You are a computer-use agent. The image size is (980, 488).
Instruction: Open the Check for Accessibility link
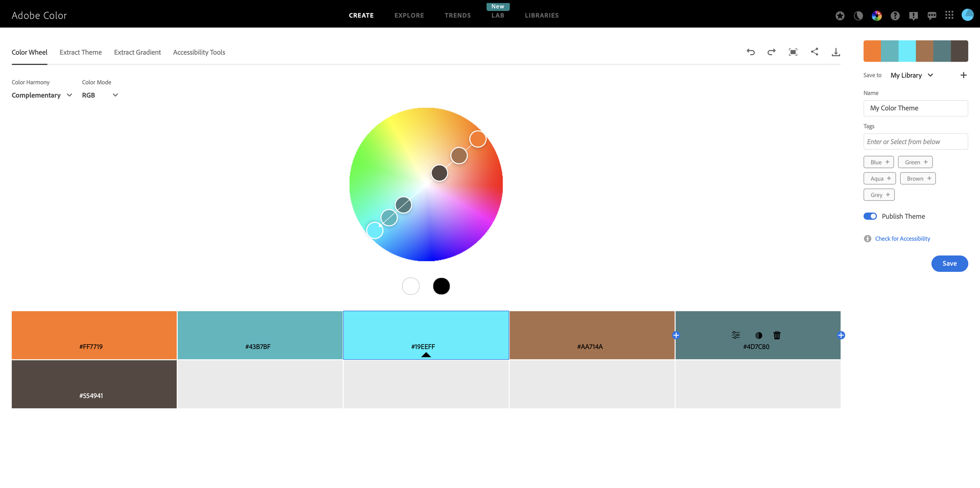[x=902, y=239]
